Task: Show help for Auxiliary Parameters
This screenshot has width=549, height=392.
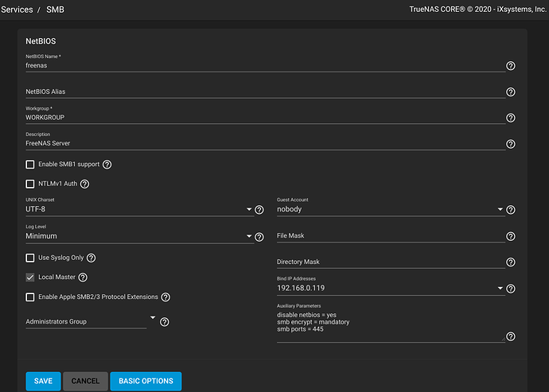Action: 511,336
